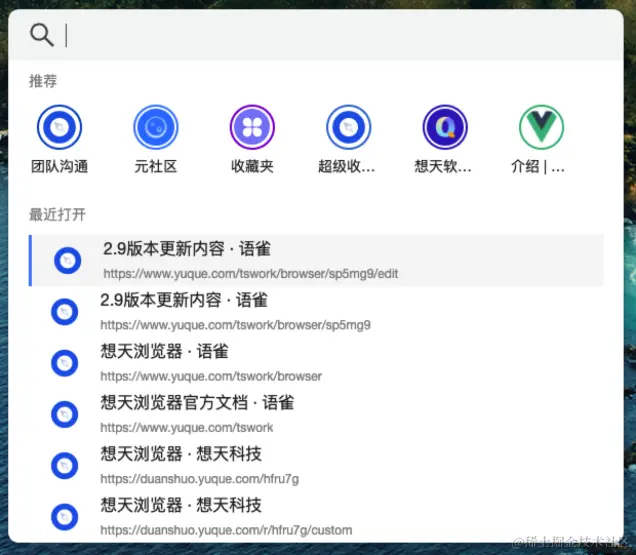Click favicon of sp5mg9/edit entry
Screen dimensions: 636x555
click(67, 260)
